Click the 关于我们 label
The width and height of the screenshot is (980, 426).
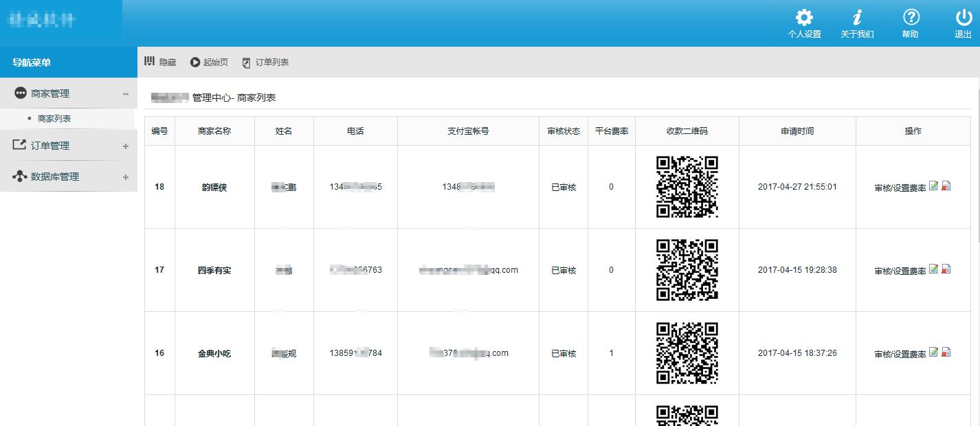click(x=857, y=34)
